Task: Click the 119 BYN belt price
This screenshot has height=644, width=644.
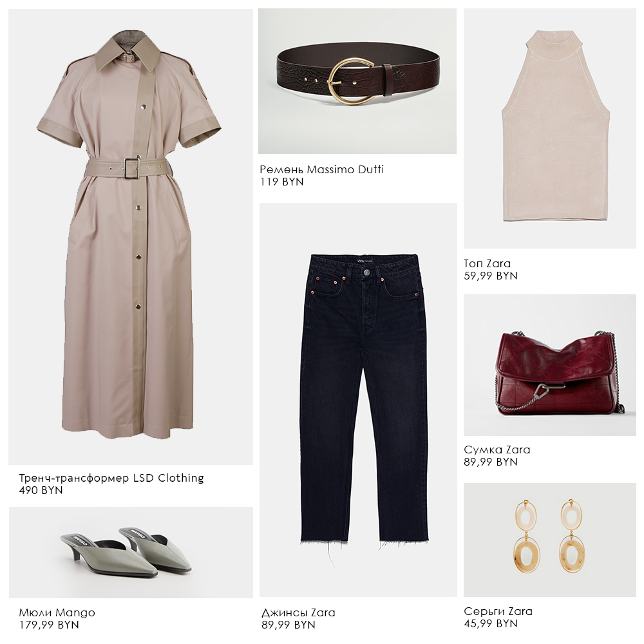Action: pos(282,182)
